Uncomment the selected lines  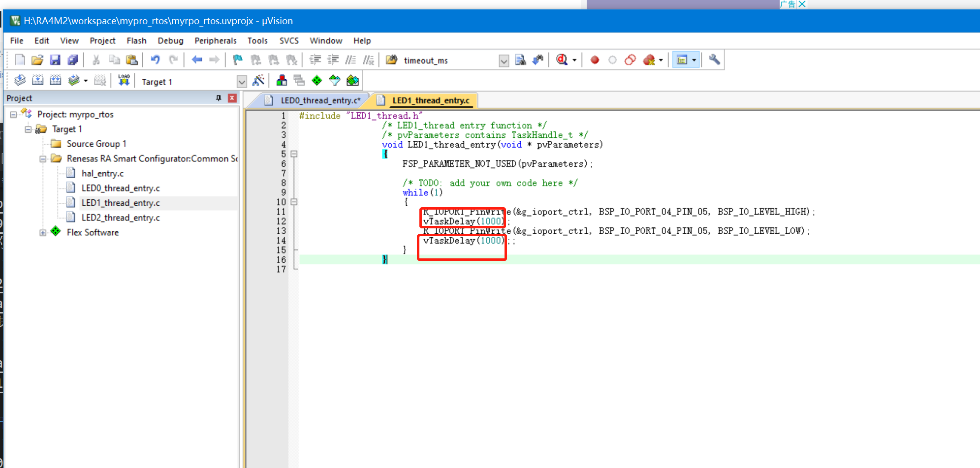(369, 60)
